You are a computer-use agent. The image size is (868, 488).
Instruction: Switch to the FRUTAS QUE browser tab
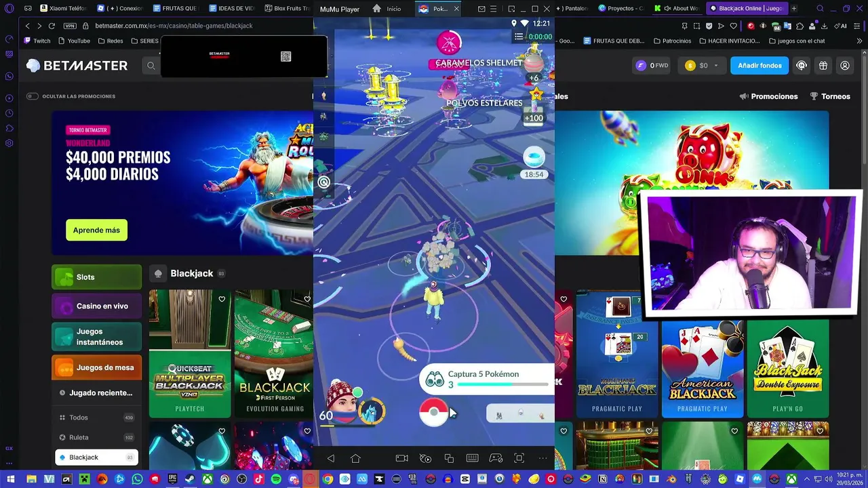(175, 9)
